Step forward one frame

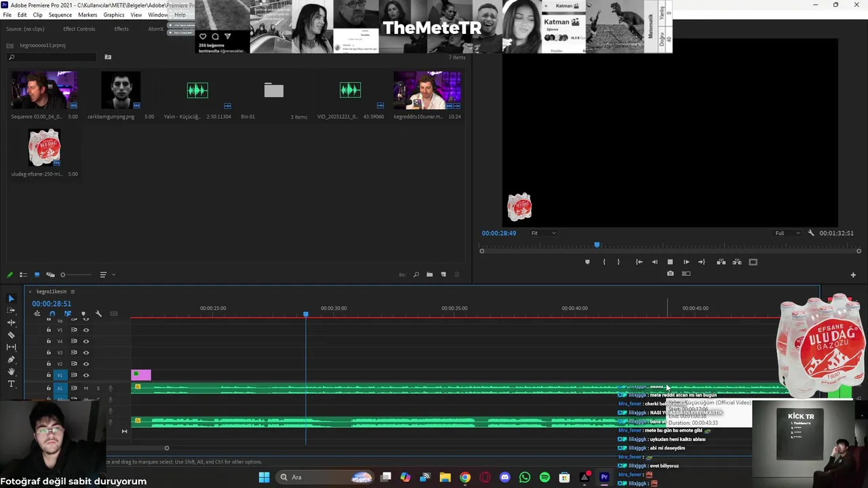click(686, 262)
